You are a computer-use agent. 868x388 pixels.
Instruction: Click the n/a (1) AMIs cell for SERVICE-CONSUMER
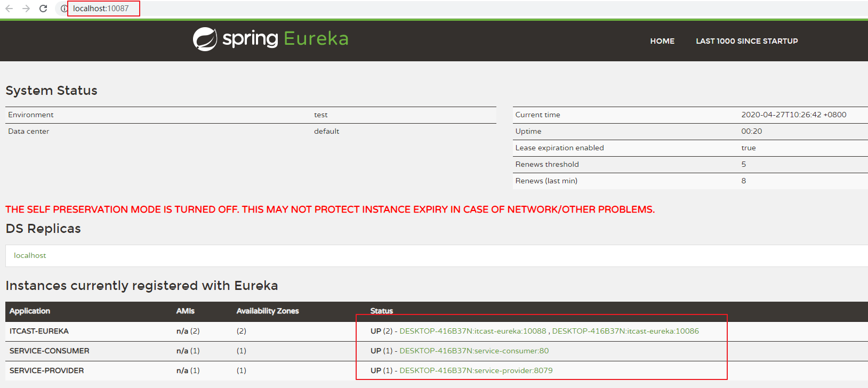point(188,351)
